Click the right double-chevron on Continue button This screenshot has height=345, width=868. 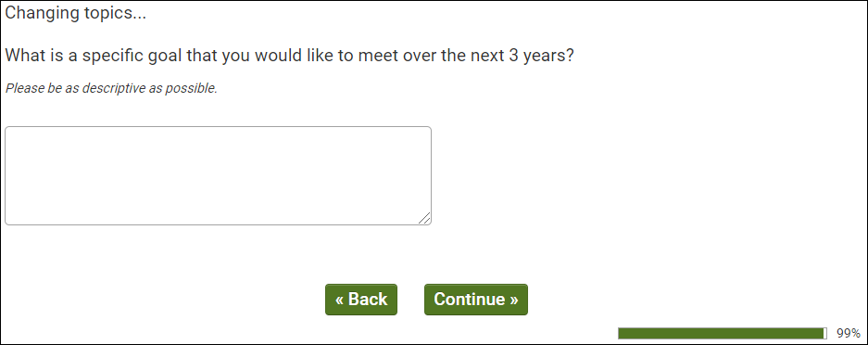click(x=514, y=300)
